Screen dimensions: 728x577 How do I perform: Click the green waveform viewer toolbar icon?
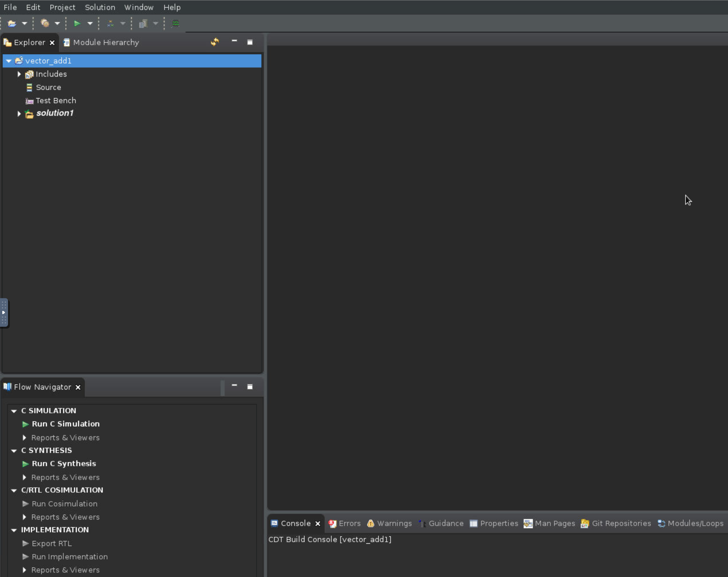(x=176, y=23)
